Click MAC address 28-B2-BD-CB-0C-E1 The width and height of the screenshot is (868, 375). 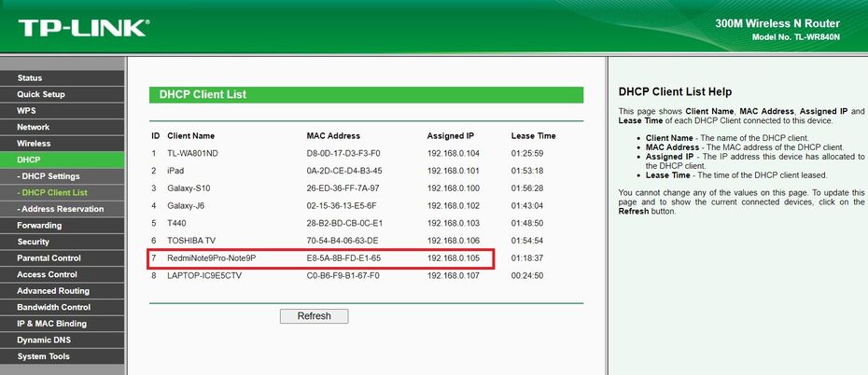coord(344,223)
